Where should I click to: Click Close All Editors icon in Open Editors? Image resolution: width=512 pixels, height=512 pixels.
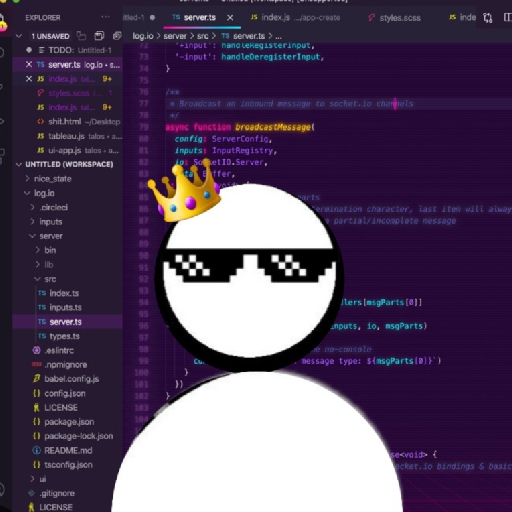117,36
